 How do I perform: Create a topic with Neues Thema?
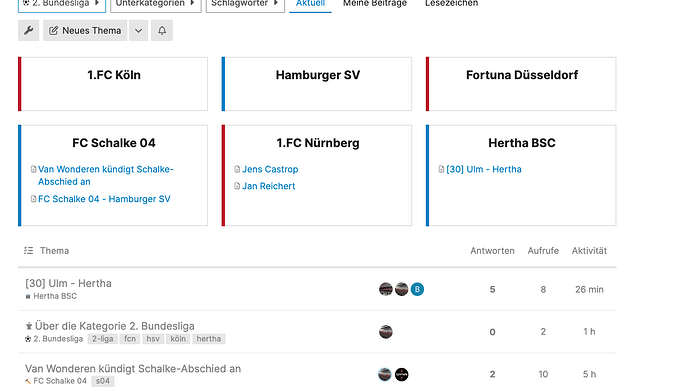click(x=85, y=30)
